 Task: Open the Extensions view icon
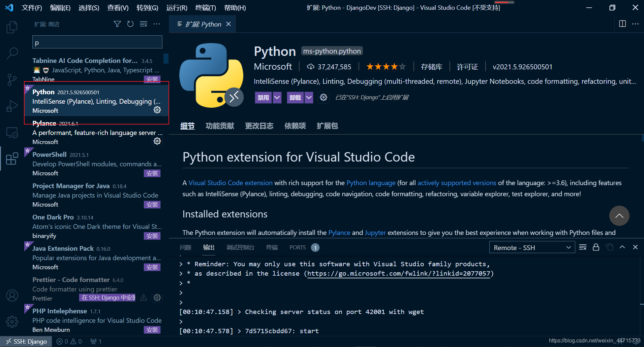click(12, 159)
